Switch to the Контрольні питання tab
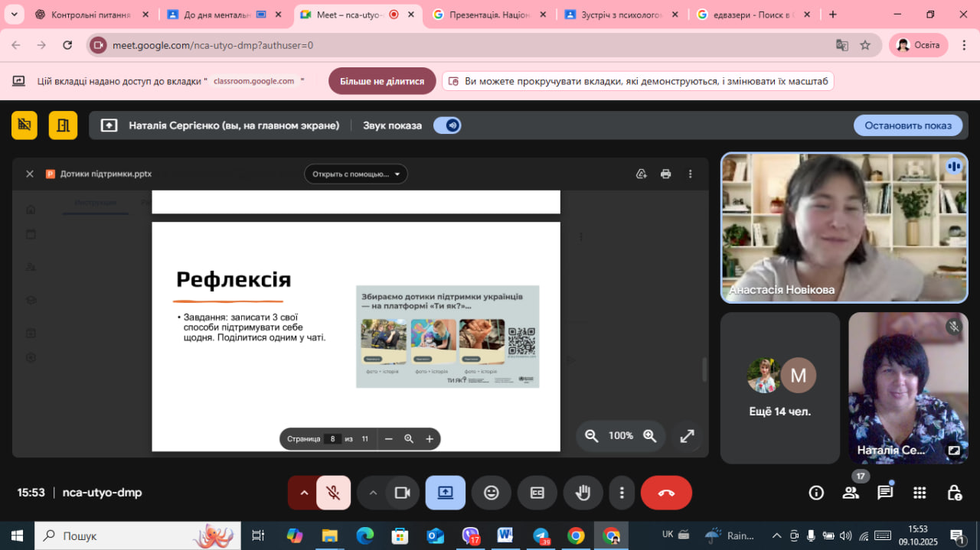Viewport: 980px width, 550px height. coord(90,15)
